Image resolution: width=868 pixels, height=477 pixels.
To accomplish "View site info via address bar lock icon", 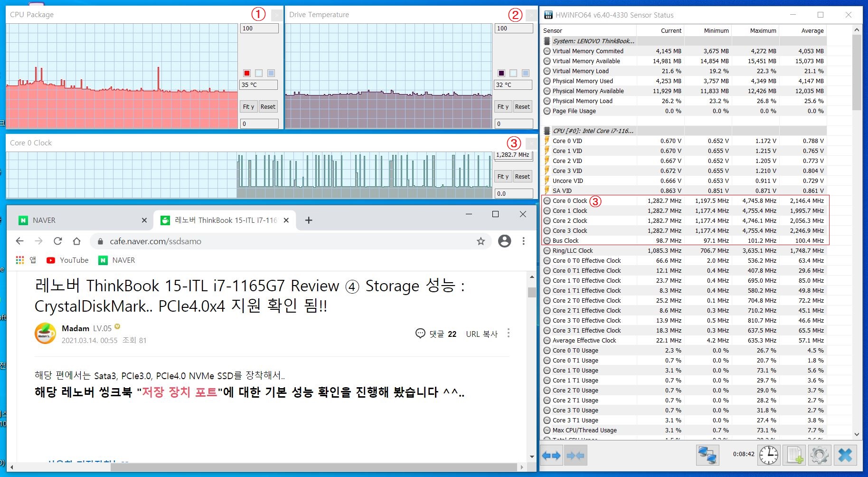I will (x=100, y=241).
